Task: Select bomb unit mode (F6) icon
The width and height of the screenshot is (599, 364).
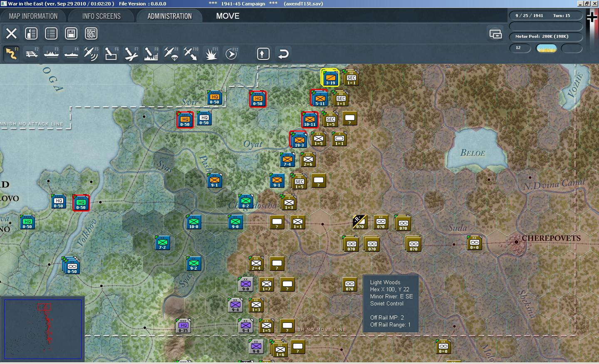Action: click(111, 54)
